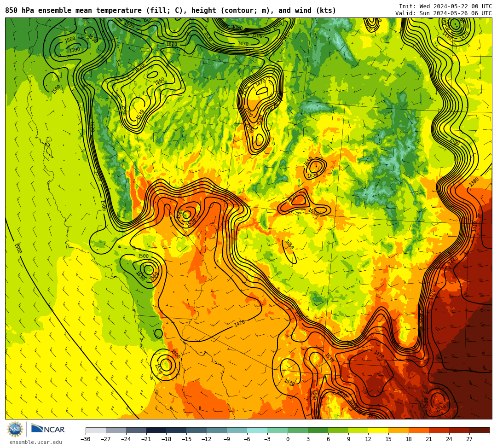
Task: Click the NSF logo
Action: tap(15, 430)
